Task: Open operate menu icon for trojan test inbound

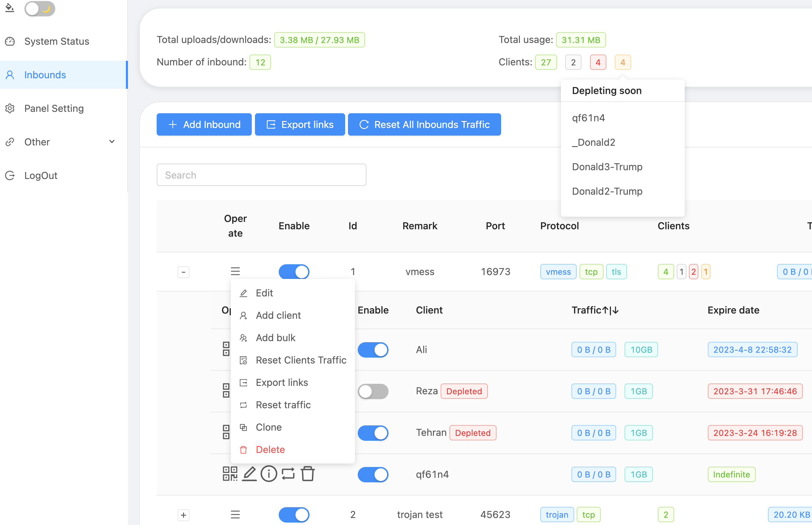Action: (x=235, y=515)
